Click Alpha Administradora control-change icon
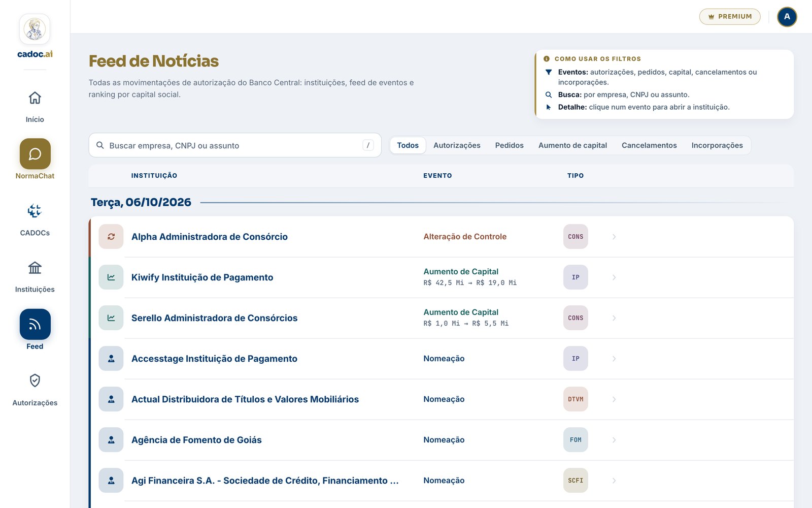The height and width of the screenshot is (508, 812). 111,237
